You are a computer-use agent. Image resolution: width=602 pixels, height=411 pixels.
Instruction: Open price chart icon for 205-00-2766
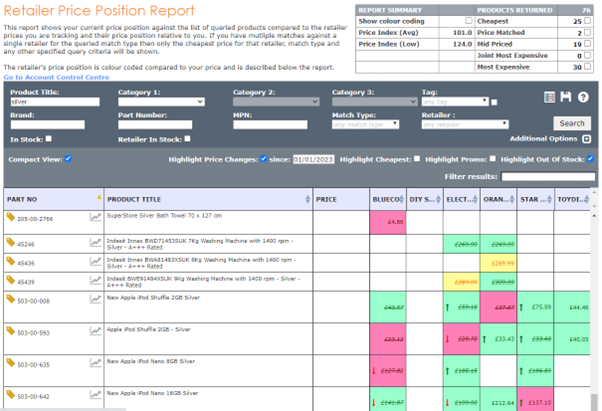pos(95,217)
